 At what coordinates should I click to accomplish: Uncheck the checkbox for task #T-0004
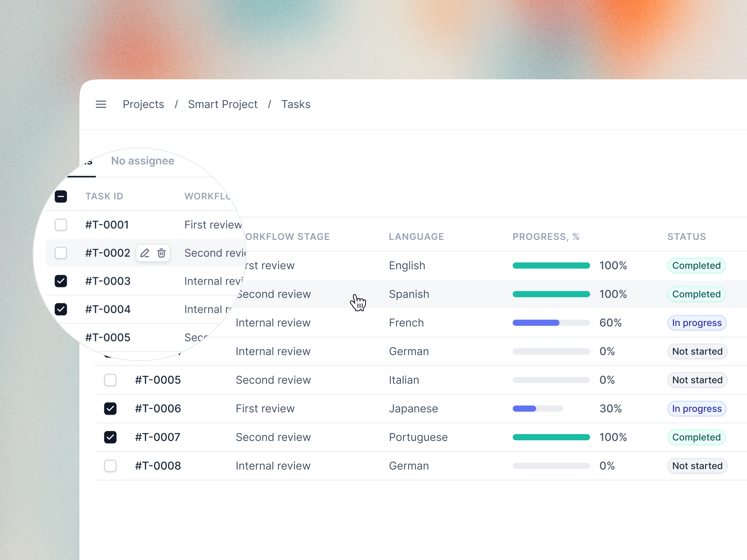click(61, 309)
